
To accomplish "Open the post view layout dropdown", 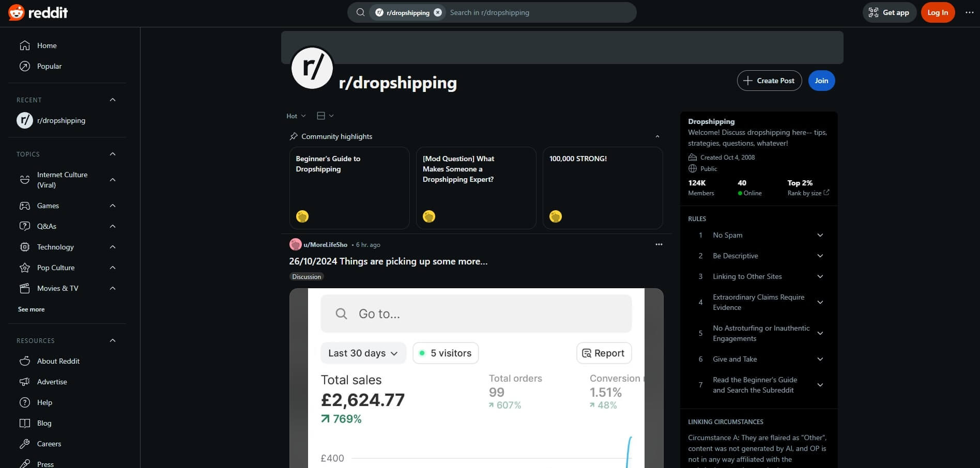I will pyautogui.click(x=325, y=116).
